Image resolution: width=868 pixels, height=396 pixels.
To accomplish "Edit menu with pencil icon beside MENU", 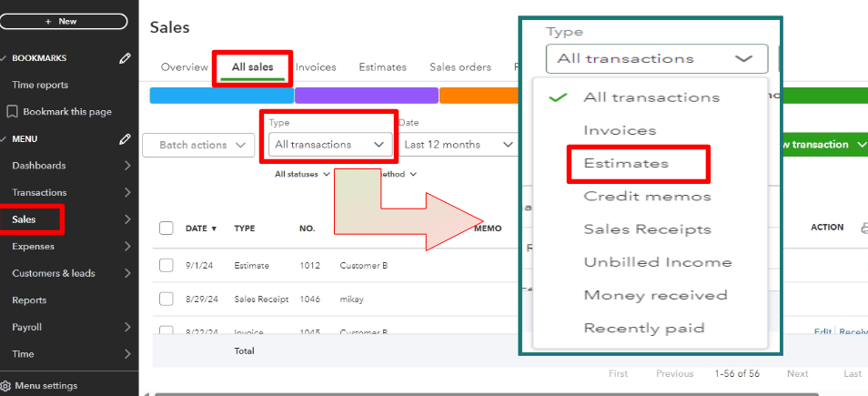I will coord(126,139).
